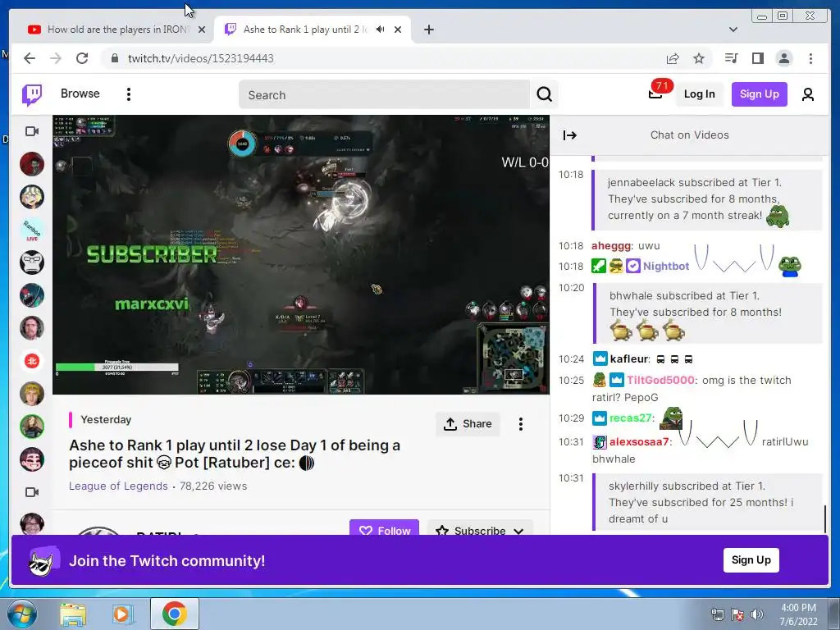
Task: Open the notifications inbox showing 71
Action: tap(655, 94)
